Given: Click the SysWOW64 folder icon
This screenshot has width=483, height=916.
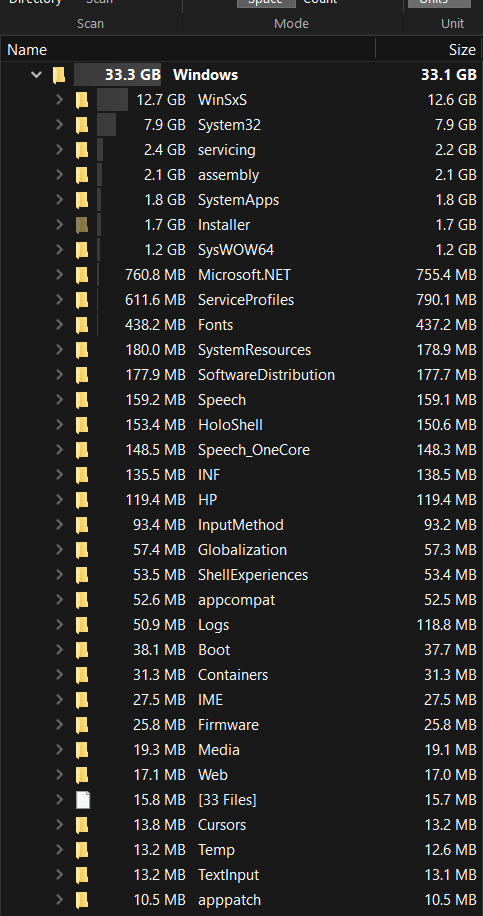Looking at the screenshot, I should click(x=82, y=250).
